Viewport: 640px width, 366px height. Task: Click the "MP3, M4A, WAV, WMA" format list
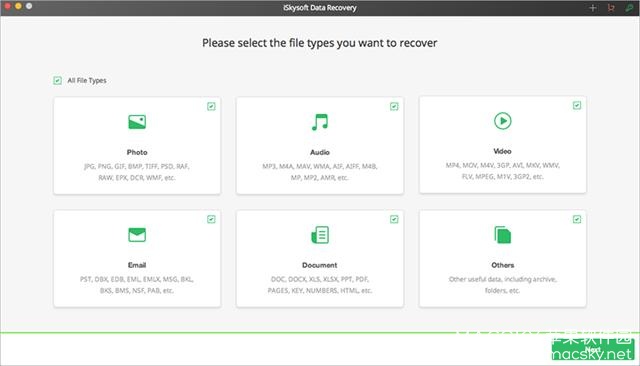(x=320, y=172)
